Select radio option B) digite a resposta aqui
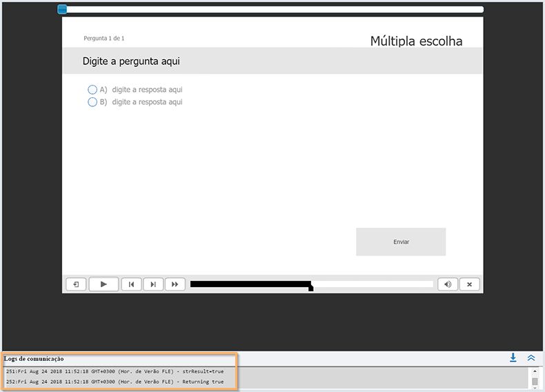 [92, 102]
